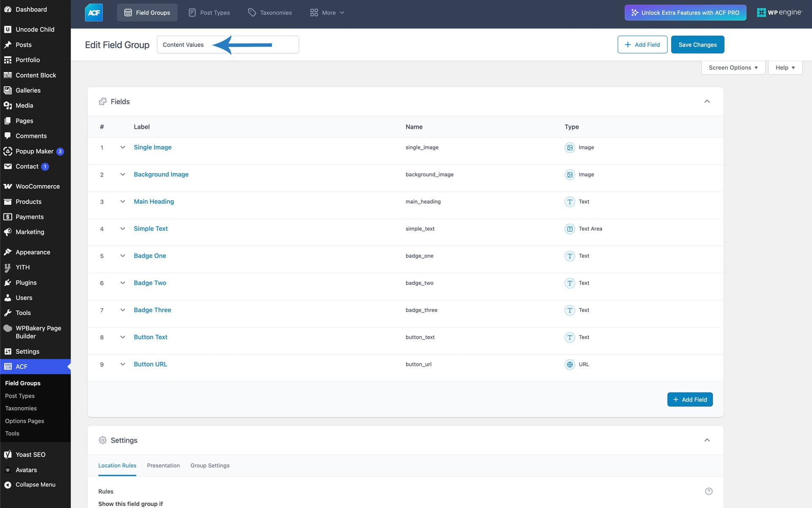Click the Button URL globe type icon
Image resolution: width=812 pixels, height=508 pixels.
point(570,364)
